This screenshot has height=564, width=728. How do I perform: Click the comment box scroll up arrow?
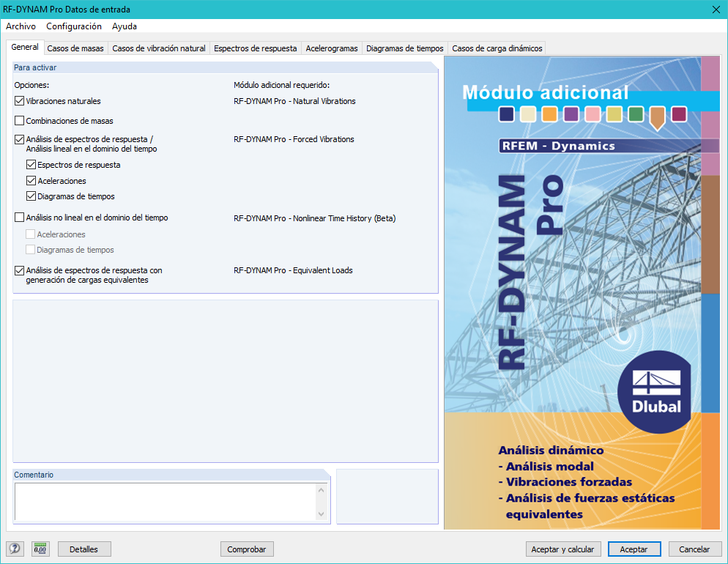[322, 489]
